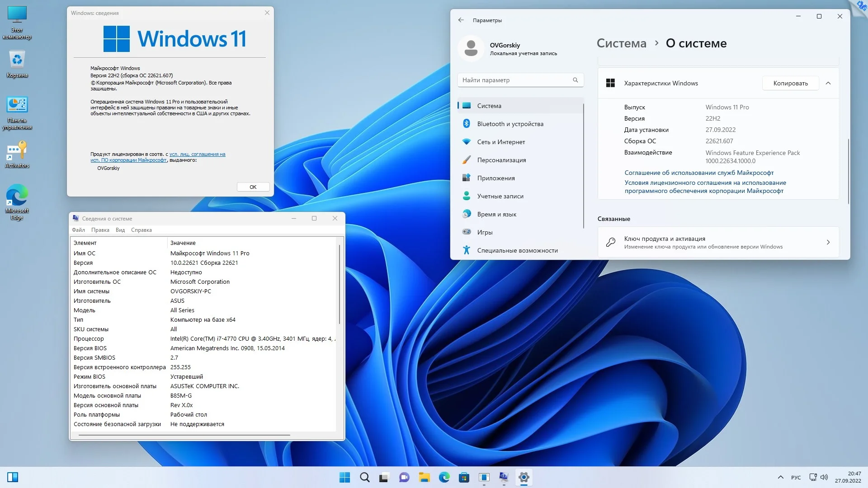Open Bluetooth и устройства settings section
This screenshot has width=868, height=488.
point(510,124)
